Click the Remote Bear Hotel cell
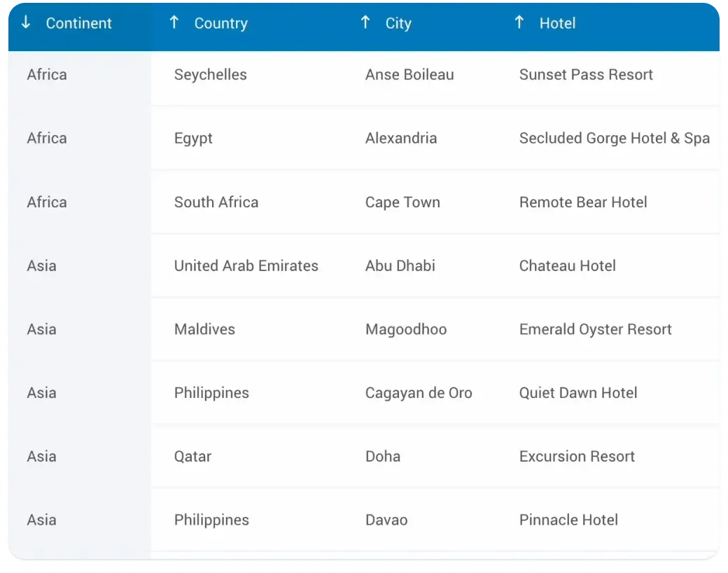The image size is (728, 573). 583,202
